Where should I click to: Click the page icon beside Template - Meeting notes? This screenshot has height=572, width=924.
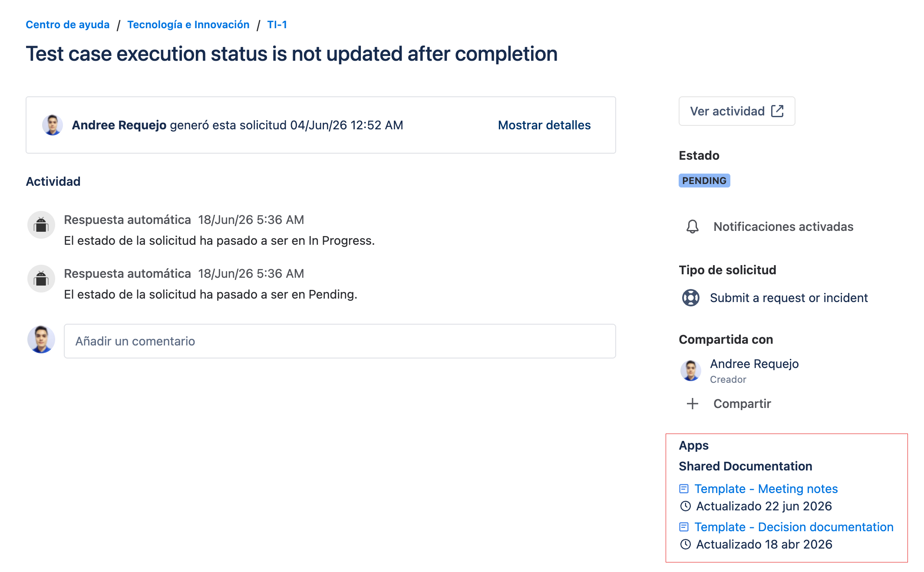tap(684, 489)
